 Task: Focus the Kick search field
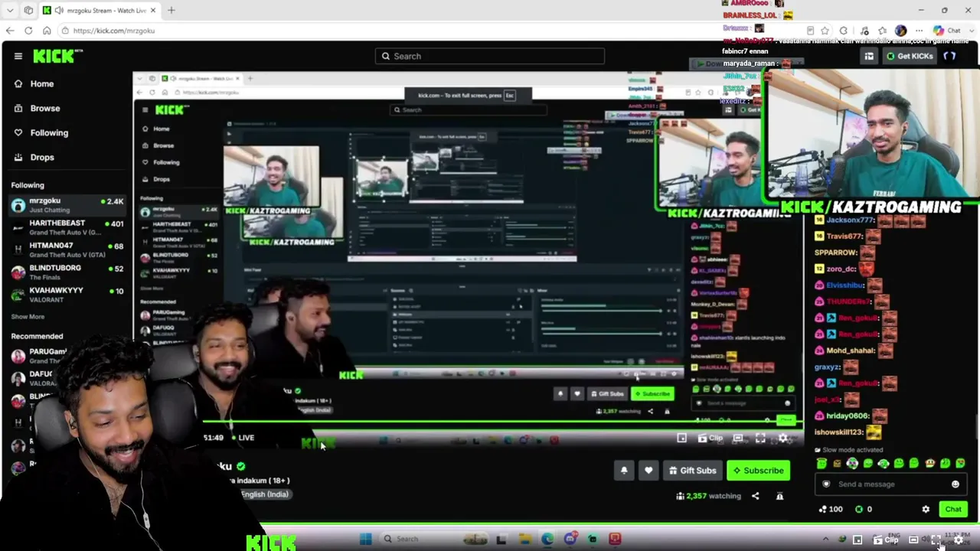[x=490, y=56]
